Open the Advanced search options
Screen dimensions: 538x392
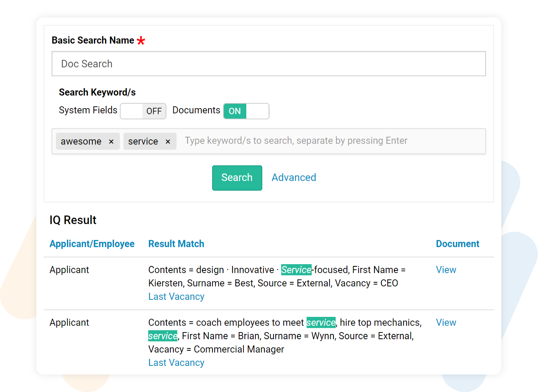[x=294, y=177]
